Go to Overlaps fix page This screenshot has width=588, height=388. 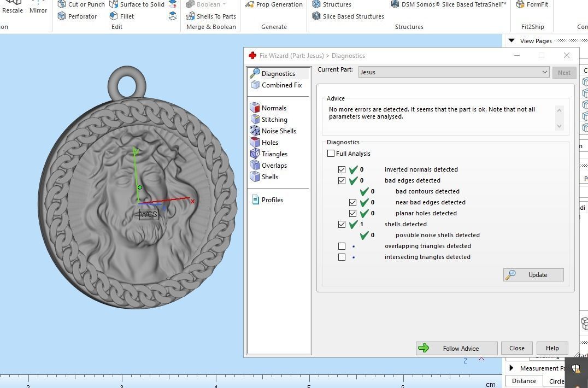tap(268, 166)
